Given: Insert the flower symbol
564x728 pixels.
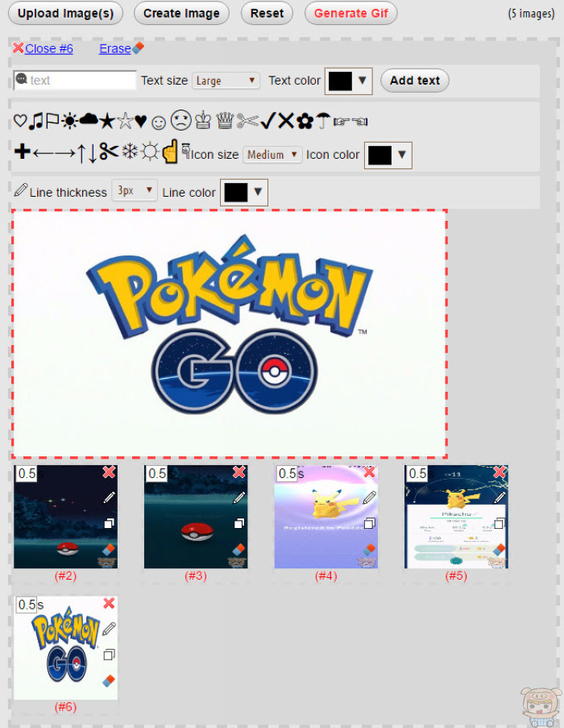Looking at the screenshot, I should [305, 122].
